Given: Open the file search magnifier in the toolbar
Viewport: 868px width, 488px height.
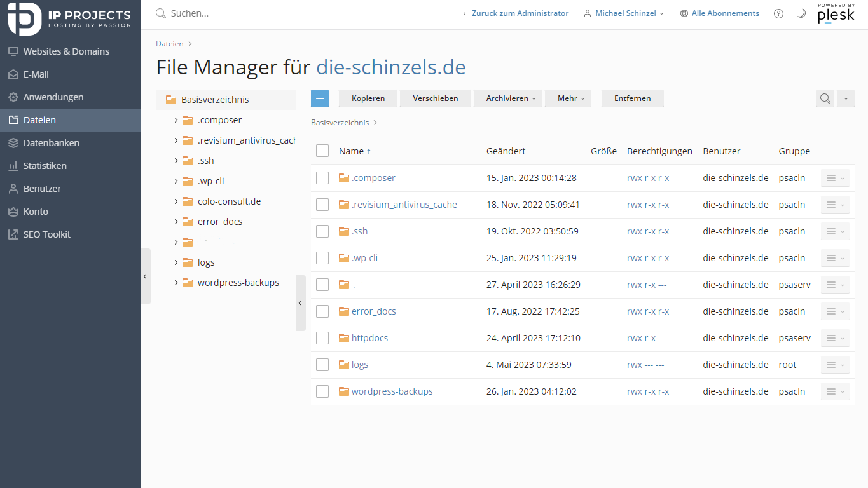Looking at the screenshot, I should [x=825, y=98].
